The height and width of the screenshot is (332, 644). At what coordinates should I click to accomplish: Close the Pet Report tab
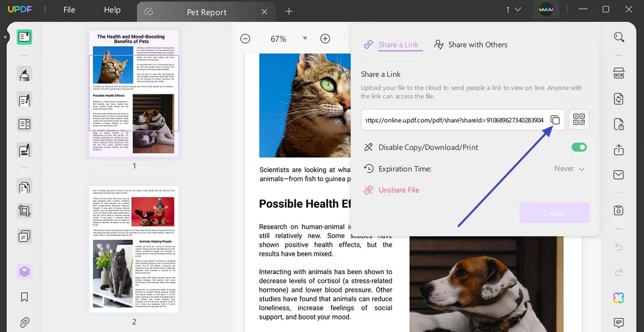(x=264, y=12)
